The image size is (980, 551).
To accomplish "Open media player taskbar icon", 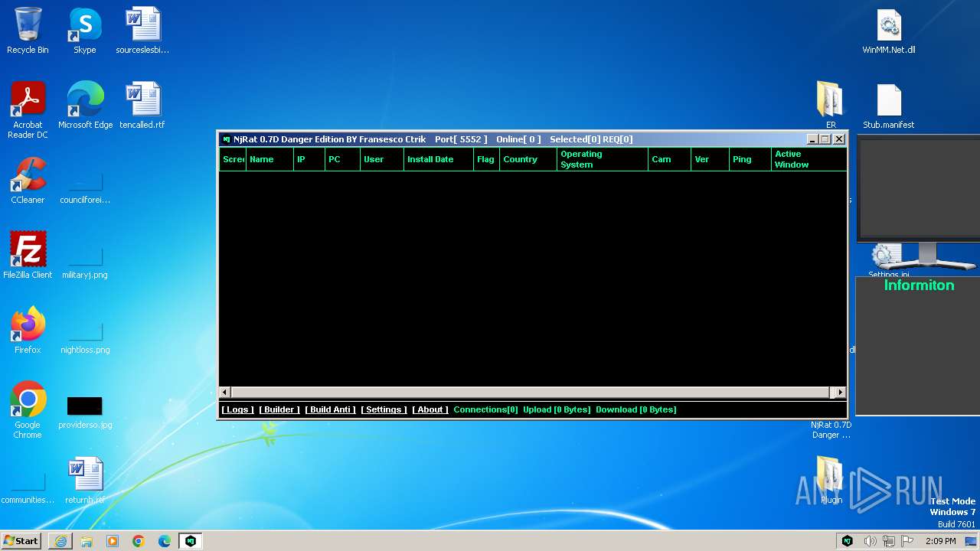I will click(113, 541).
